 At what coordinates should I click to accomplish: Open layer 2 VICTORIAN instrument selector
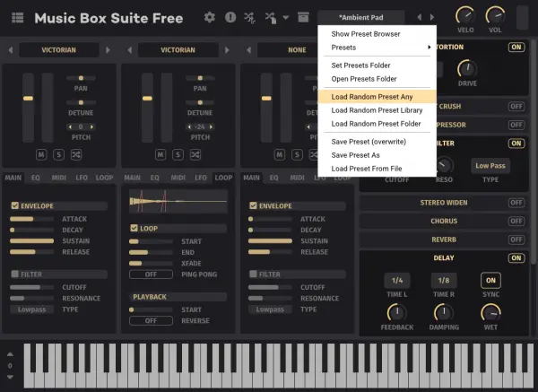tap(178, 50)
